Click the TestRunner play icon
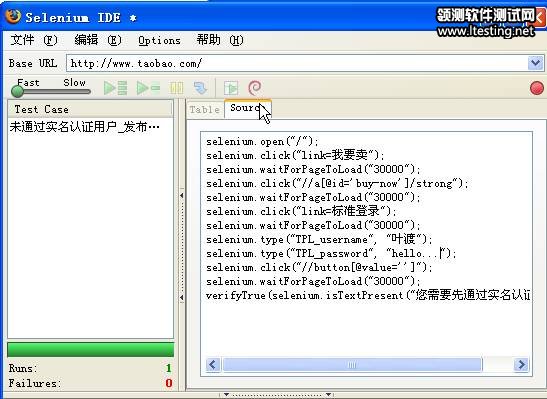Image resolution: width=547 pixels, height=399 pixels. [231, 88]
